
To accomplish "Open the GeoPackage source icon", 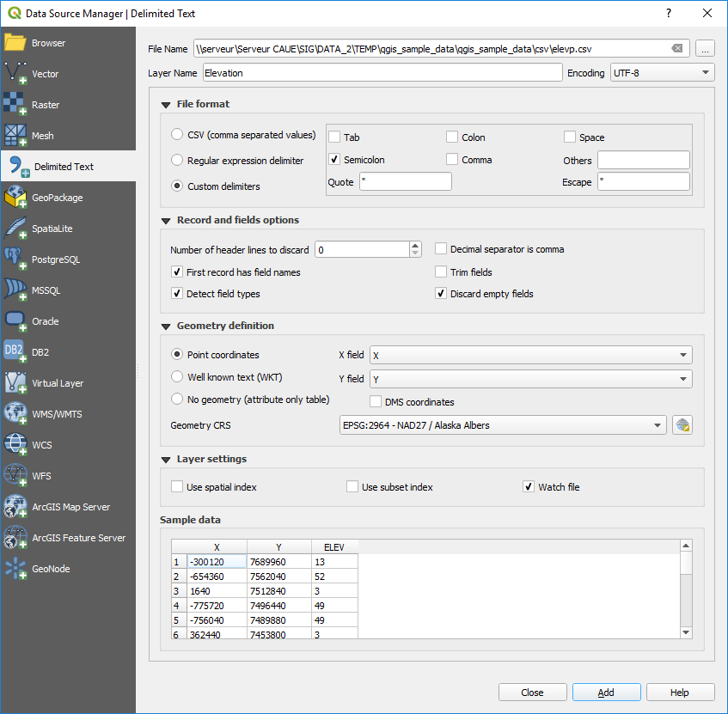I will tap(16, 198).
